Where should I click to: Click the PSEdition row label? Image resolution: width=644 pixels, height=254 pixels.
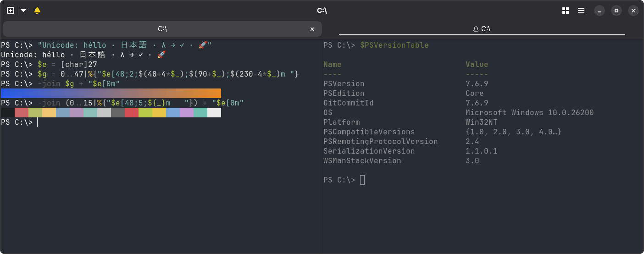[x=344, y=94]
